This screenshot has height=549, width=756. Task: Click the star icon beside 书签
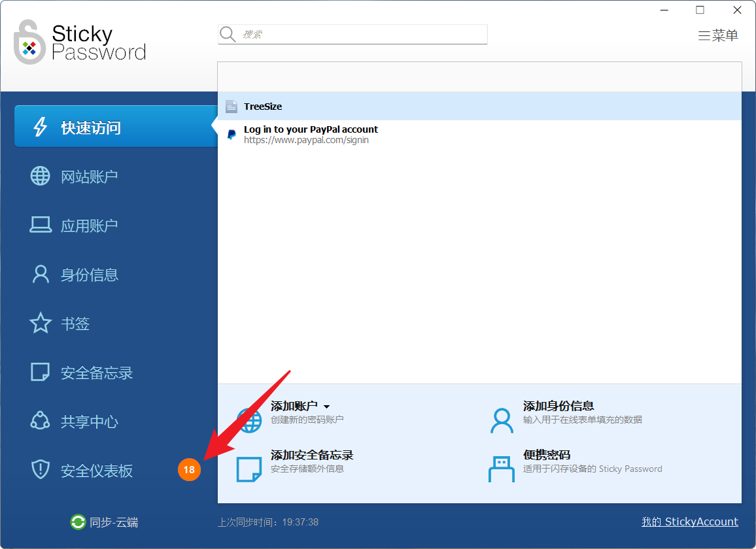tap(41, 323)
